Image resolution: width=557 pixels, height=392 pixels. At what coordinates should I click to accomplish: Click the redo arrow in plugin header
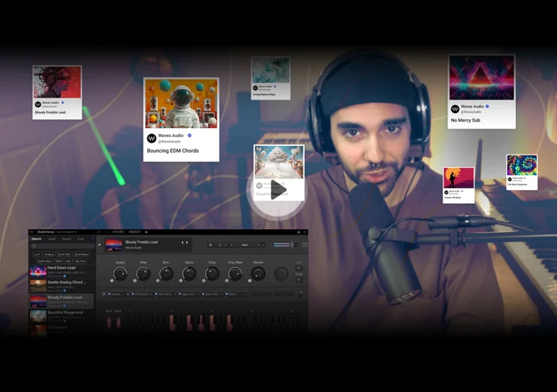tap(107, 232)
